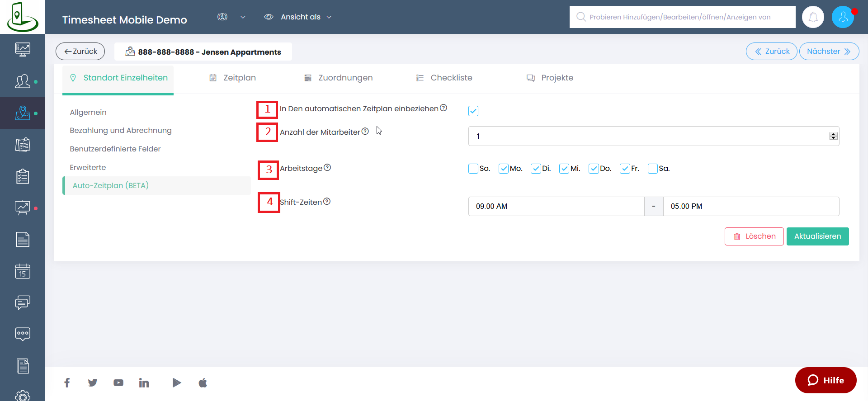Image resolution: width=868 pixels, height=401 pixels.
Task: Open the dashboard monitor icon in sidebar
Action: (x=23, y=49)
